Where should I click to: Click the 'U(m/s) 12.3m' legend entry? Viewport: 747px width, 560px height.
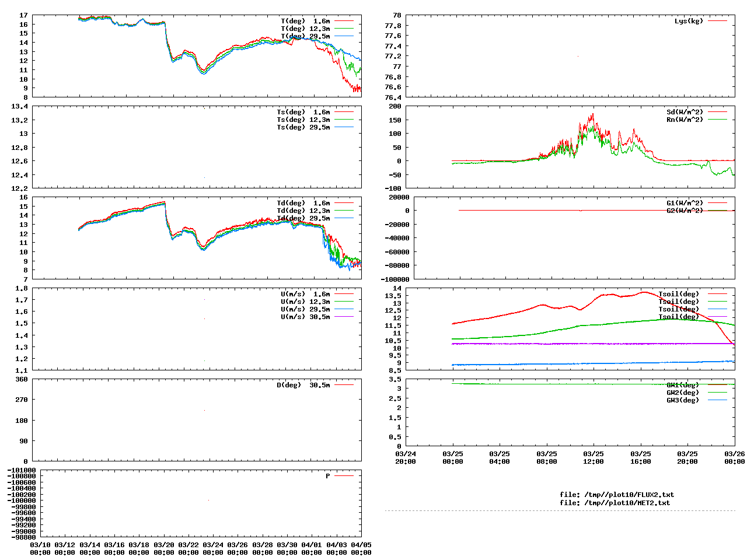[x=305, y=302]
